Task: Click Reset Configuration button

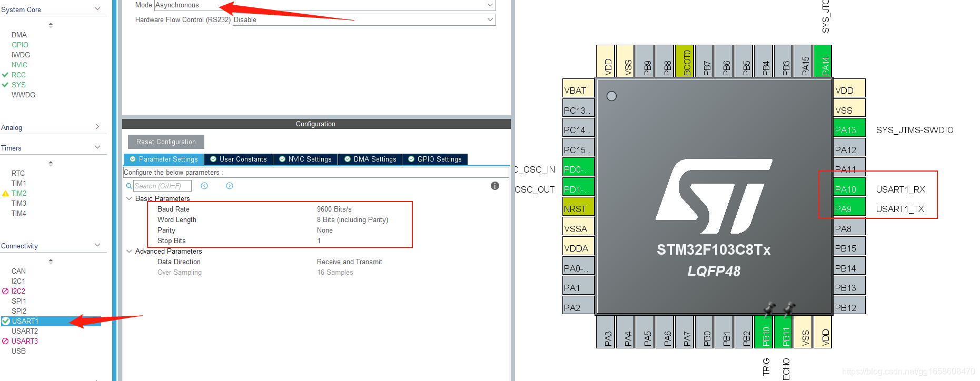Action: pos(166,142)
